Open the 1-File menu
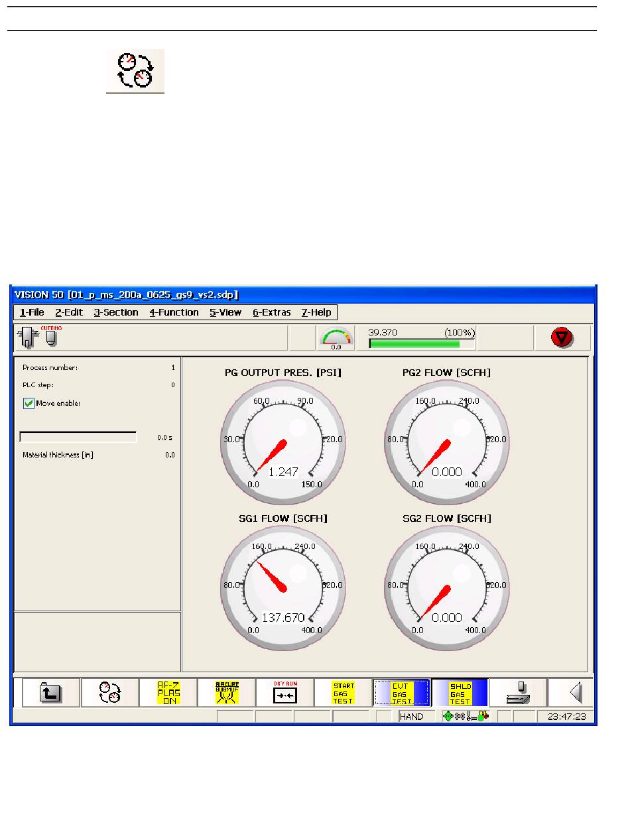The height and width of the screenshot is (840, 630). 32,312
